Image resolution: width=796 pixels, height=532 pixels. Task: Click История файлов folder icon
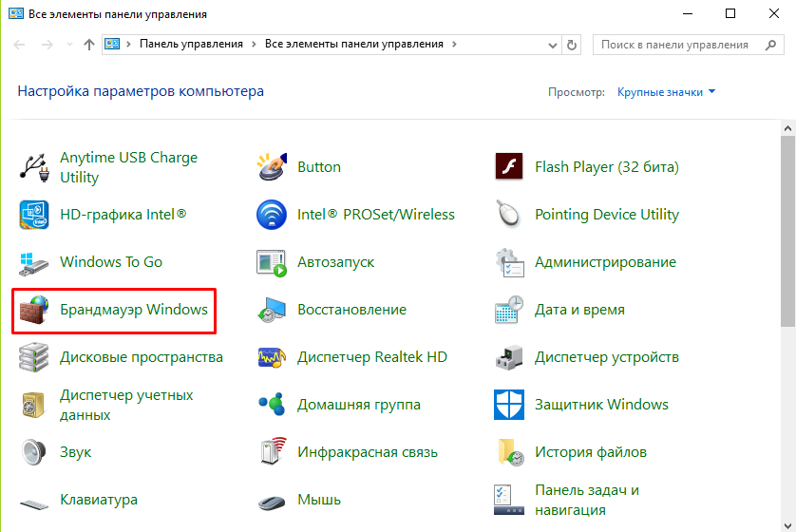[511, 452]
